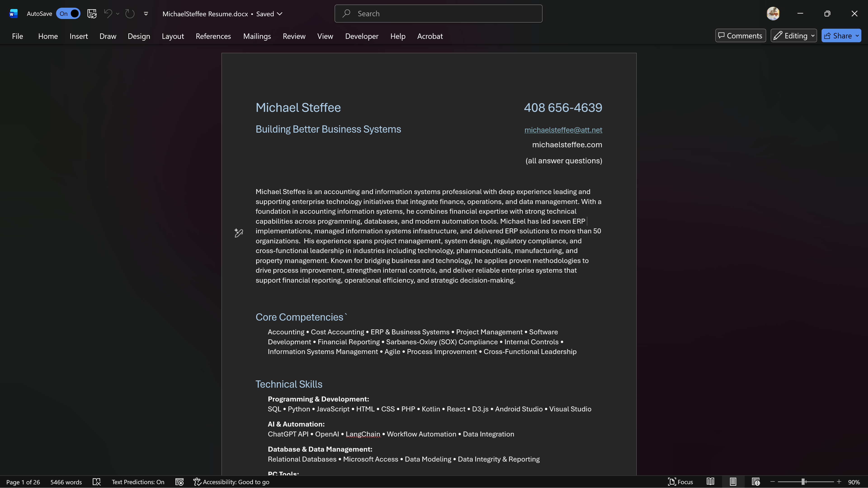Viewport: 868px width, 488px height.
Task: Select Print Layout view button
Action: [x=733, y=482]
